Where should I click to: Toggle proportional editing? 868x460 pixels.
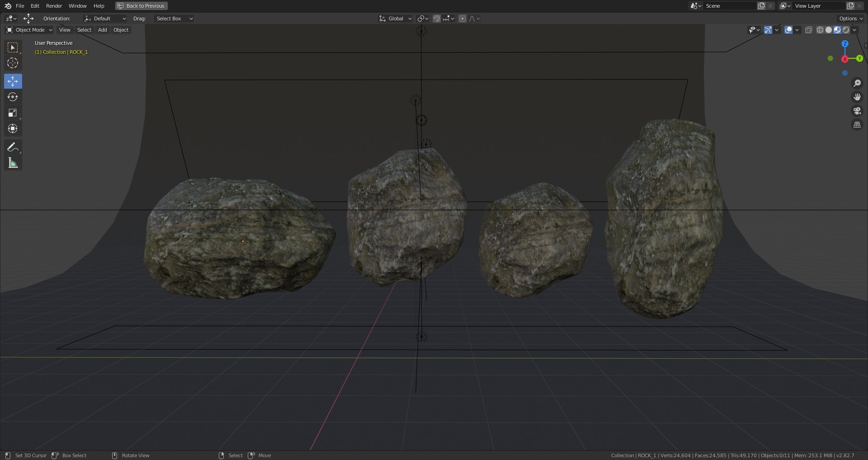pos(462,18)
